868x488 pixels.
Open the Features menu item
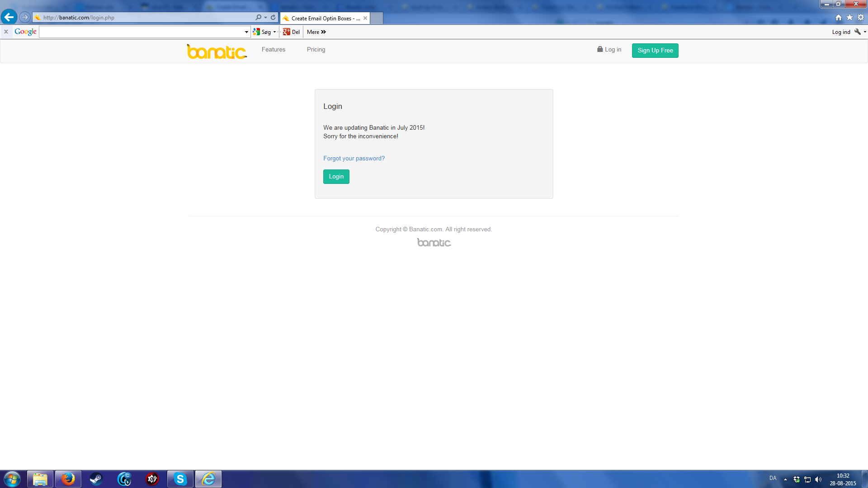click(x=273, y=50)
